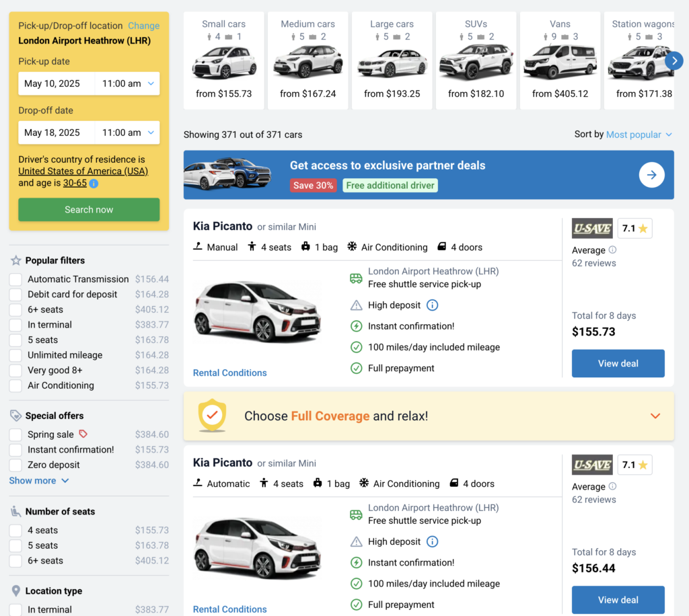The width and height of the screenshot is (689, 616).
Task: Tick 6+ seats under Number of seats
Action: tap(16, 561)
